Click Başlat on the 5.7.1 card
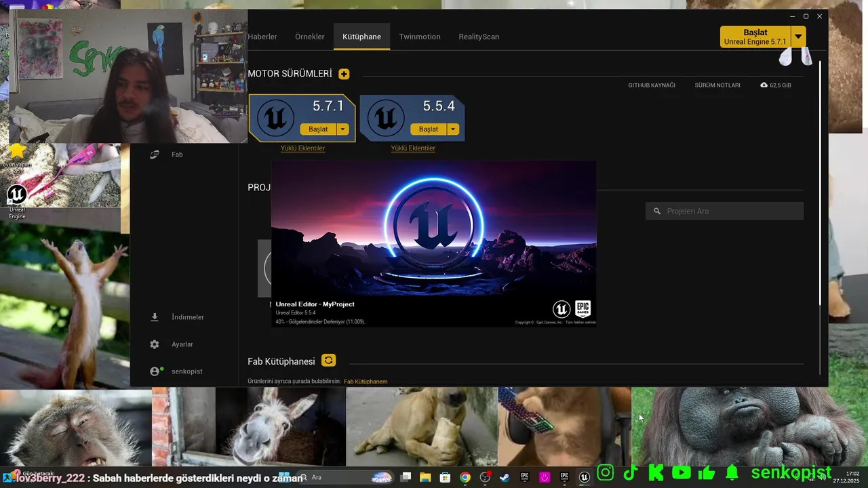Screen dimensions: 868x488 pyautogui.click(x=318, y=129)
